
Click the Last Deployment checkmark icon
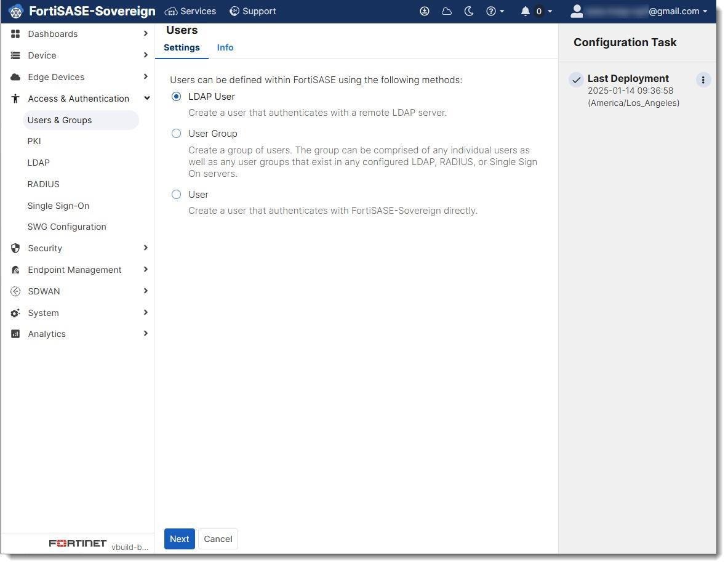(577, 80)
